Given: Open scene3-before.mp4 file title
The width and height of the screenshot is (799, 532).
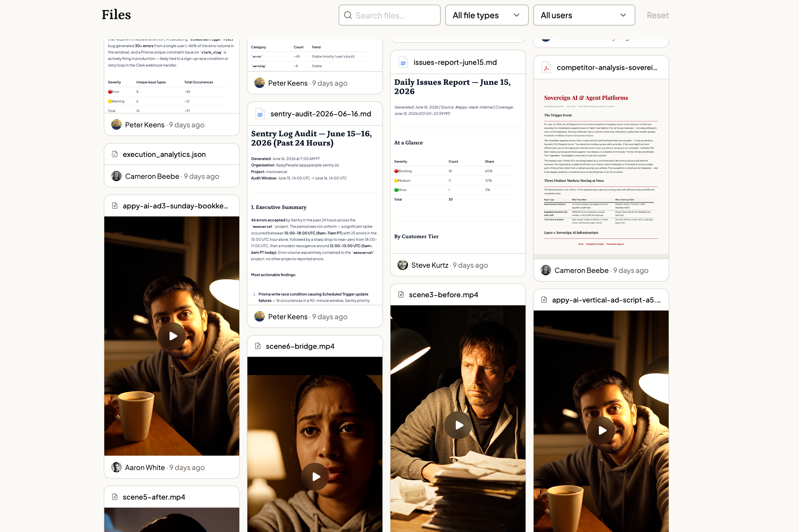Looking at the screenshot, I should click(444, 295).
